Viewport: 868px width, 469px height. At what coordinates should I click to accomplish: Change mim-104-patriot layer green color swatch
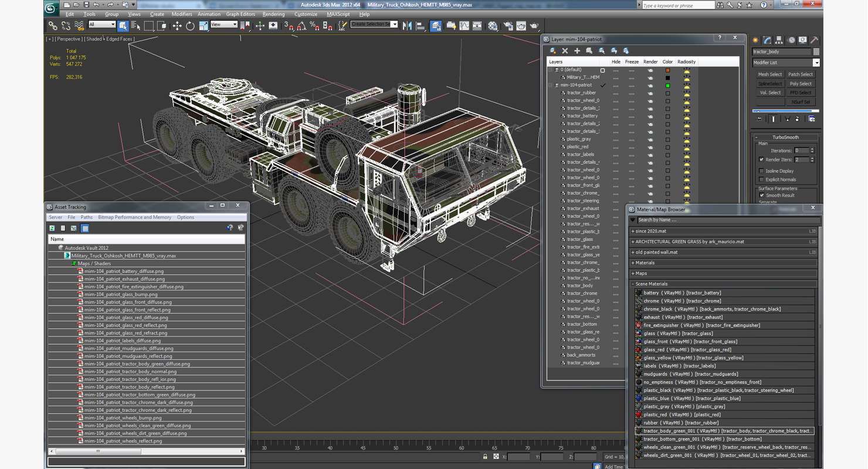click(x=667, y=86)
